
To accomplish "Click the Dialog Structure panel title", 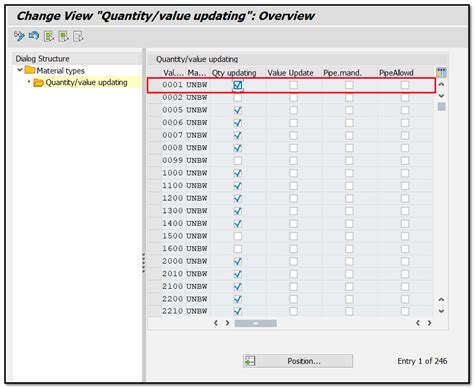I will [x=42, y=59].
